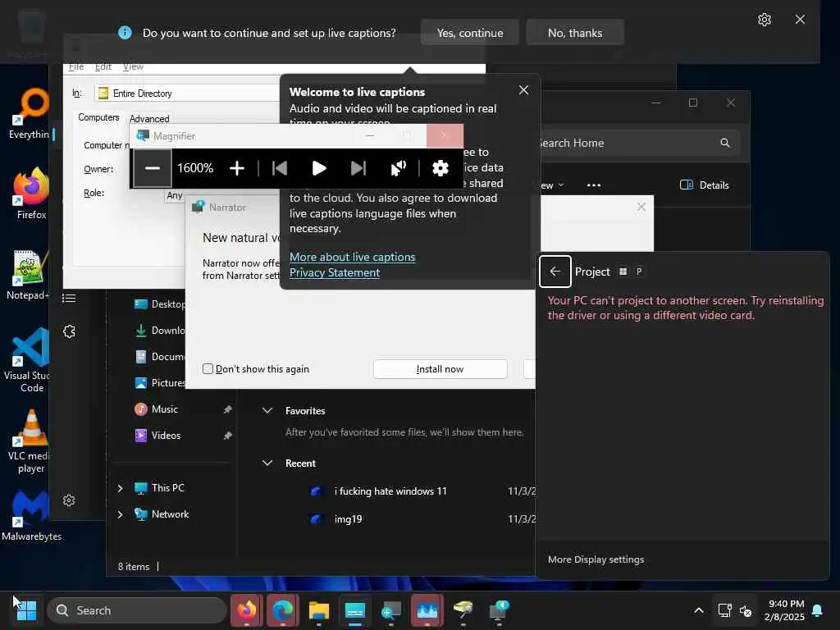Viewport: 840px width, 630px height.
Task: Open the file 'i fucking hate windows 11'
Action: pyautogui.click(x=390, y=491)
